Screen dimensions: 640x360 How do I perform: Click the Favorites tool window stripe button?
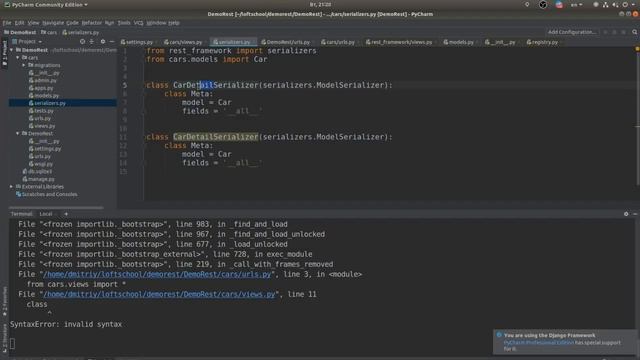pos(4,301)
